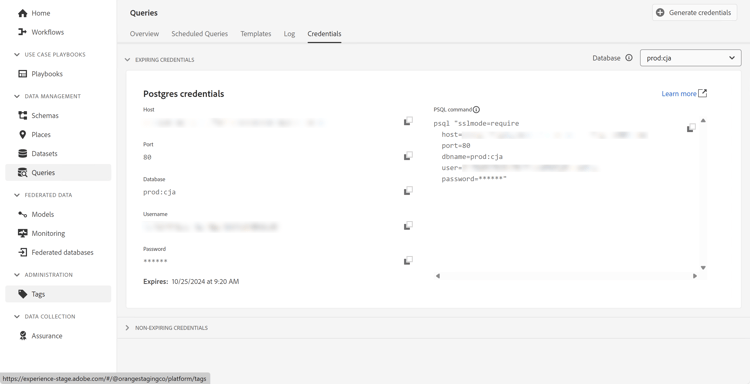Copy the Password value
Viewport: 750px width, 384px height.
pyautogui.click(x=408, y=261)
